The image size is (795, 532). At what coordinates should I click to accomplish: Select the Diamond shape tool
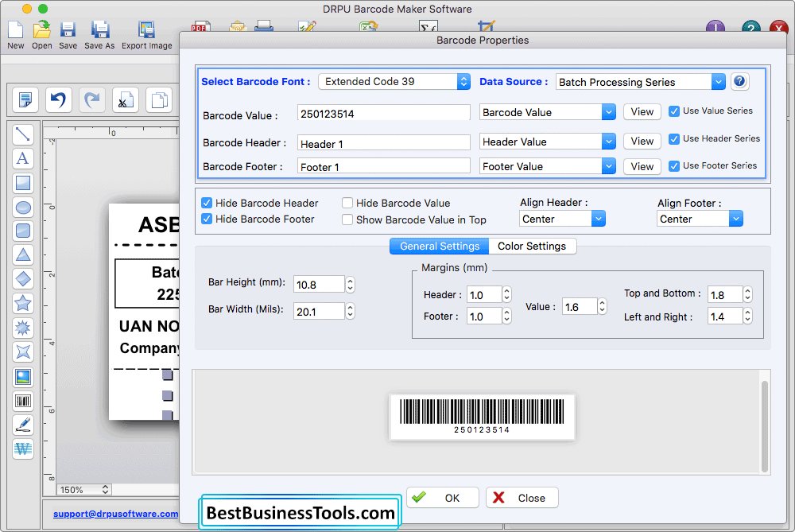[23, 279]
